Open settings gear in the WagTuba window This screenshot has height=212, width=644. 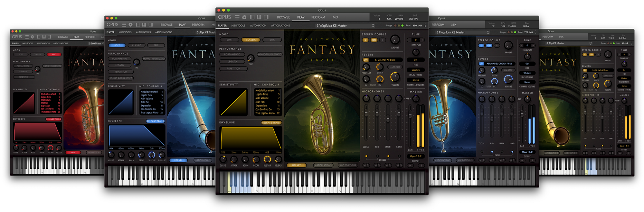point(244,17)
